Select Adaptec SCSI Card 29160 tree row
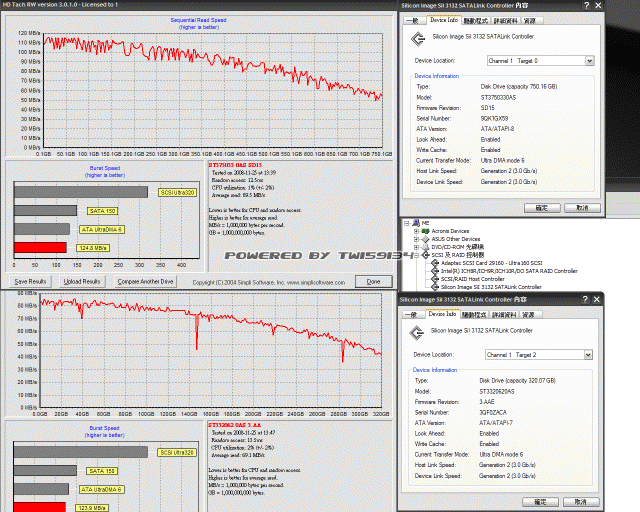Screen dimensions: 640x512 [x=491, y=263]
